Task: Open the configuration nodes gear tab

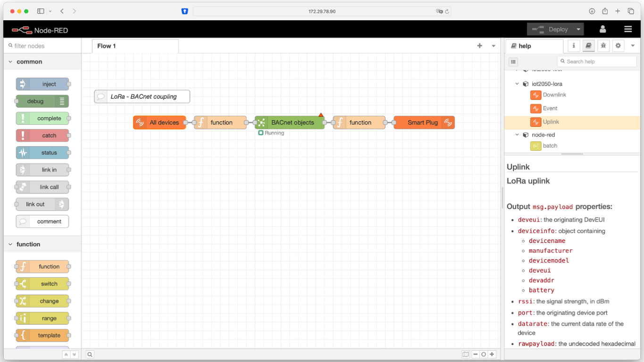Action: tap(618, 46)
